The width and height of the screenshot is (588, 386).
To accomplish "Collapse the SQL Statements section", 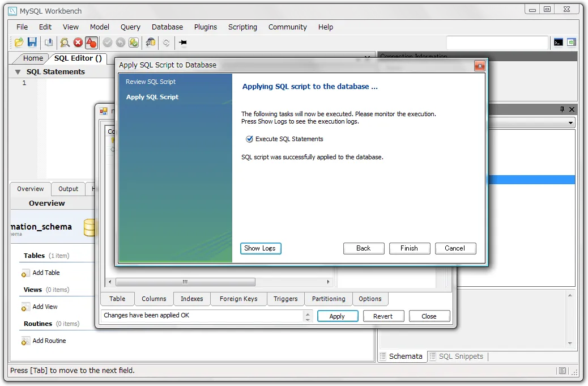I will click(x=18, y=72).
